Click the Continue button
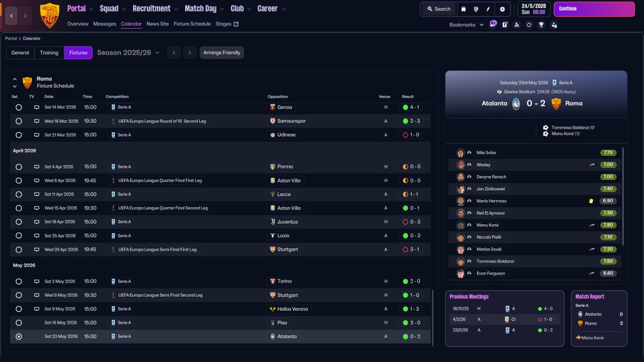The image size is (644, 362). click(594, 9)
